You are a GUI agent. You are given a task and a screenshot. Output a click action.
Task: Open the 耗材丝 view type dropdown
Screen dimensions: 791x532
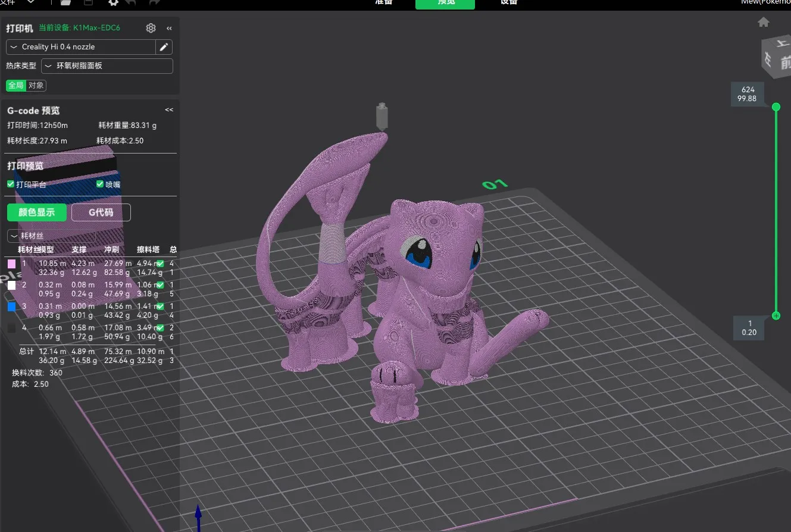point(51,236)
